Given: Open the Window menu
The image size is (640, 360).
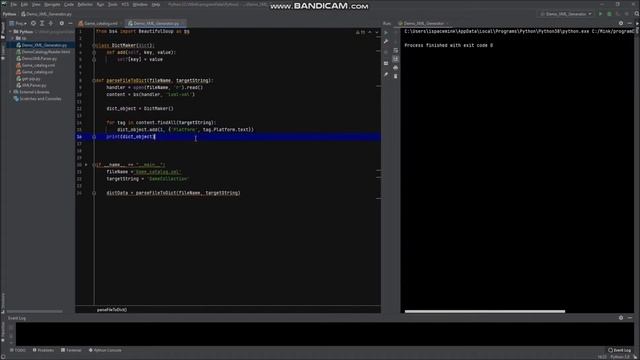Looking at the screenshot, I should click(x=140, y=4).
